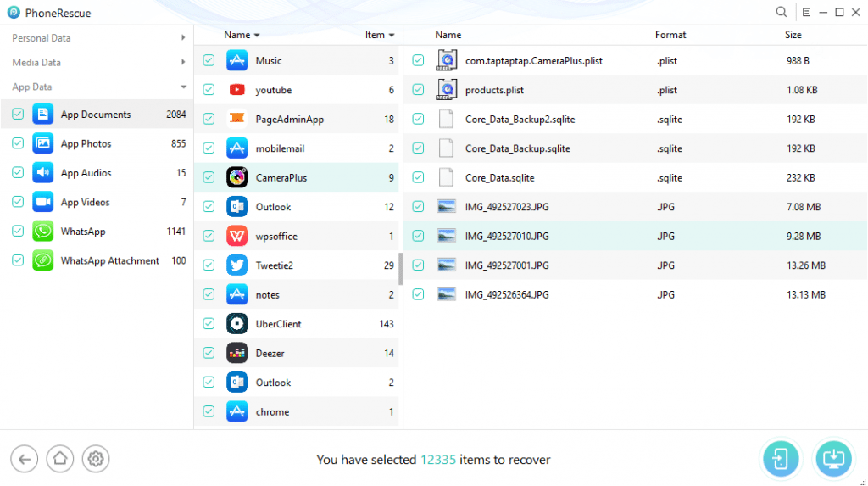Click the app list scrollbar thumb
868x486 pixels.
pyautogui.click(x=401, y=269)
